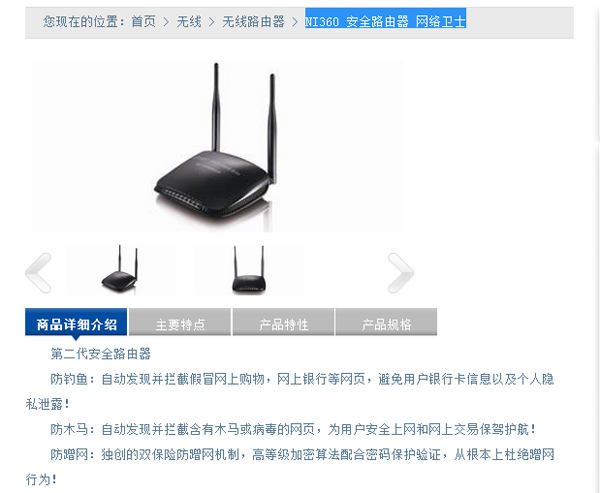600x493 pixels.
Task: Click the breadcrumb arrow after 首页
Action: pos(166,22)
